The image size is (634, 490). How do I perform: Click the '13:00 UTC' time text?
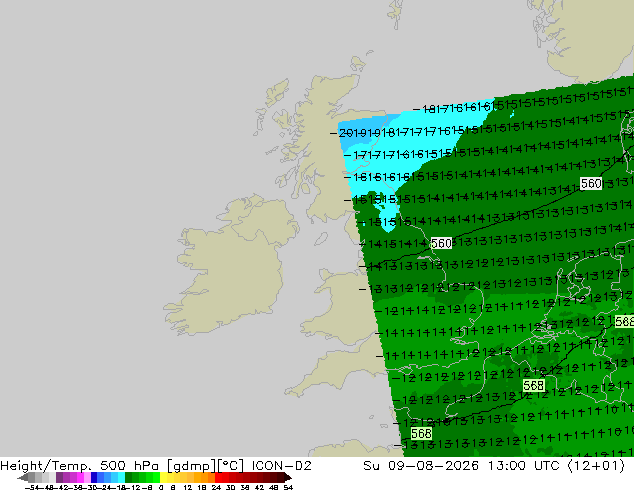pos(524,466)
